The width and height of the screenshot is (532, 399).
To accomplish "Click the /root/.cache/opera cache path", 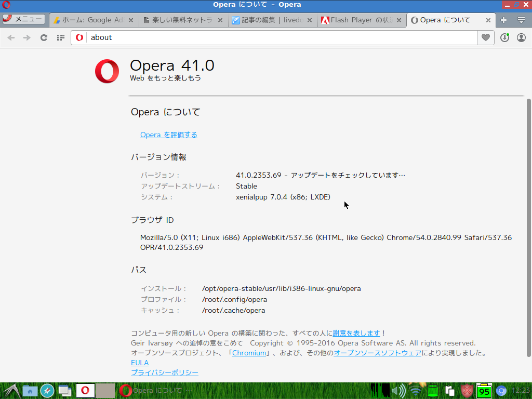I will click(233, 310).
